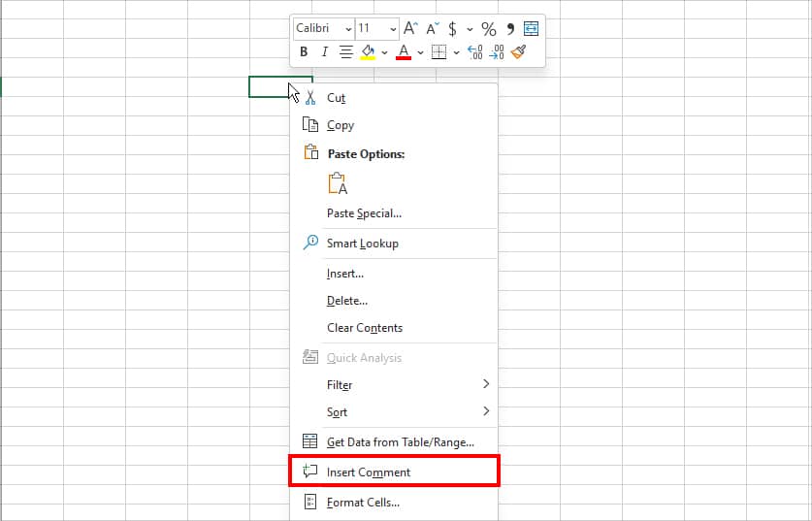Viewport: 812px width, 521px height.
Task: Click Merge and Center icon
Action: coord(532,28)
